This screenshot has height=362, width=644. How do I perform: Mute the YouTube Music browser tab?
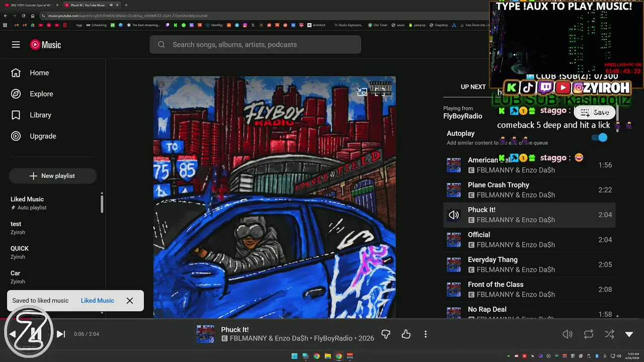[110, 5]
